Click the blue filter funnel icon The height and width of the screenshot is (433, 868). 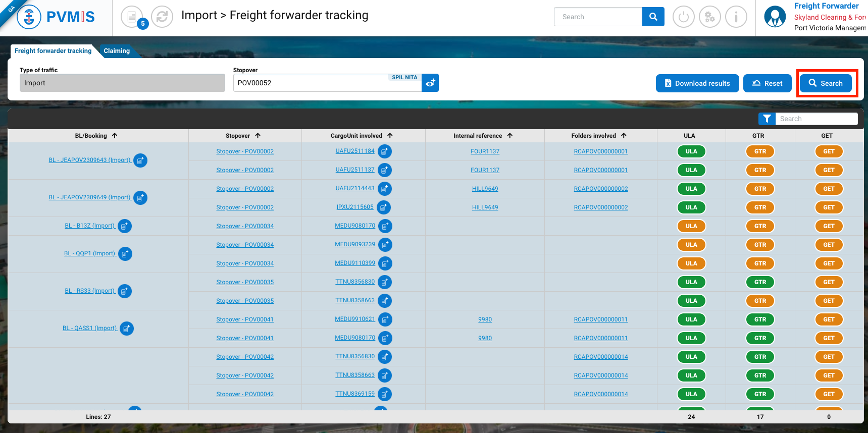(767, 119)
